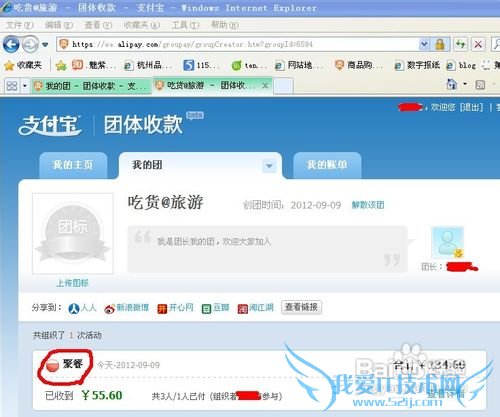This screenshot has height=417, width=500.
Task: Click the Quick Tabs grid icon
Action: (x=12, y=86)
